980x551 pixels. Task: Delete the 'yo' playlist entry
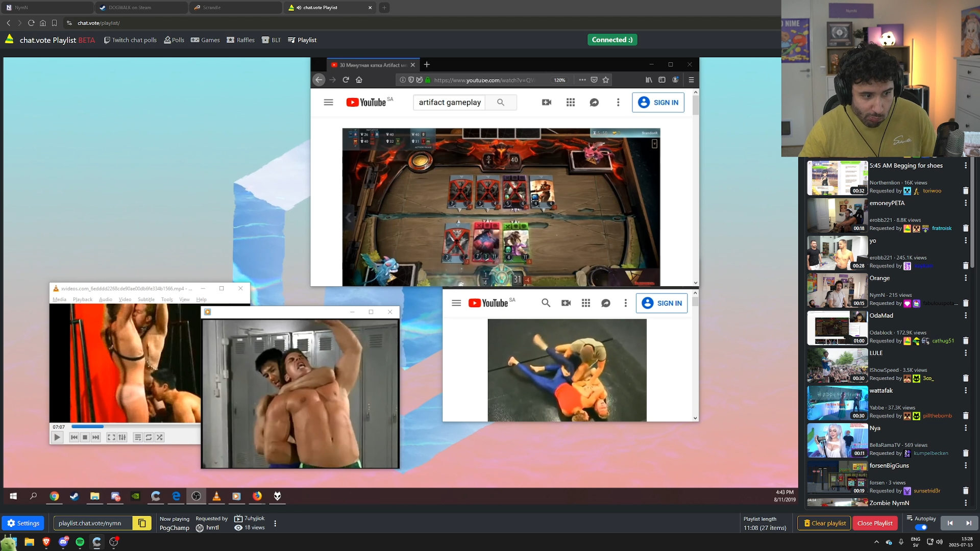click(966, 266)
